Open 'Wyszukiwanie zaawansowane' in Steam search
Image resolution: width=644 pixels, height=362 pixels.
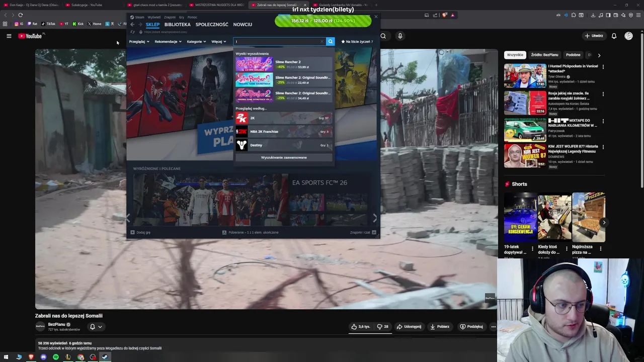tap(284, 157)
